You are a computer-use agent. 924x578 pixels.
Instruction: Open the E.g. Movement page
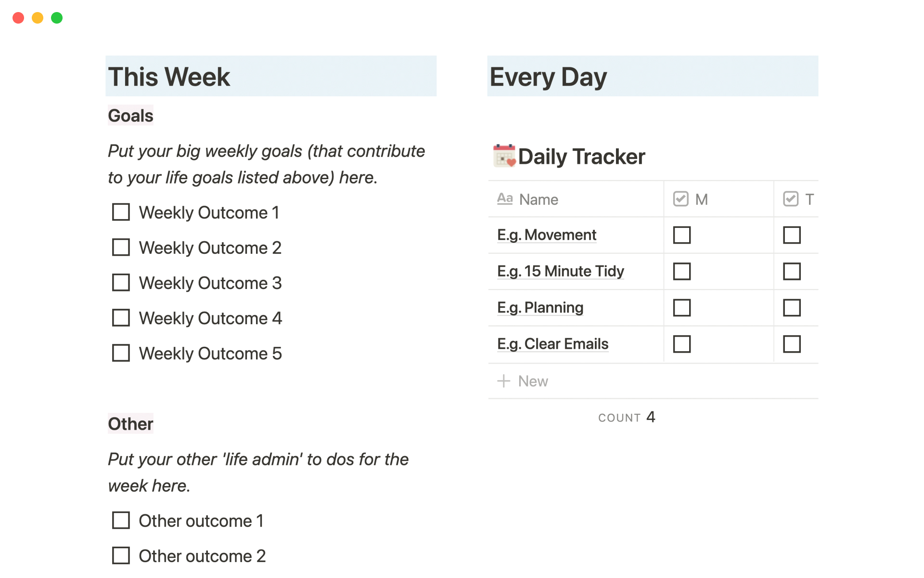click(x=546, y=235)
